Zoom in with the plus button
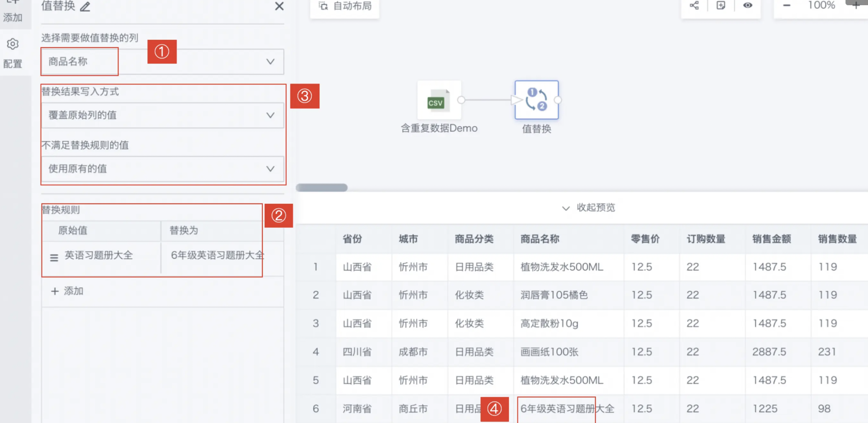Image resolution: width=868 pixels, height=423 pixels. [x=856, y=5]
